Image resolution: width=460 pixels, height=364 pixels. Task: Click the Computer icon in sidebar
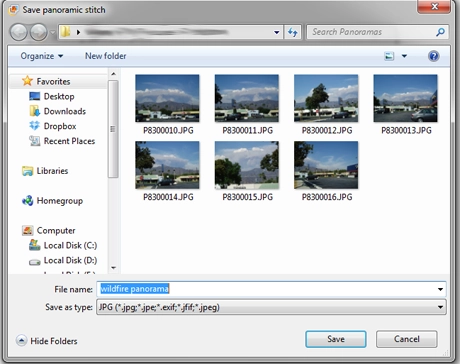click(x=27, y=230)
